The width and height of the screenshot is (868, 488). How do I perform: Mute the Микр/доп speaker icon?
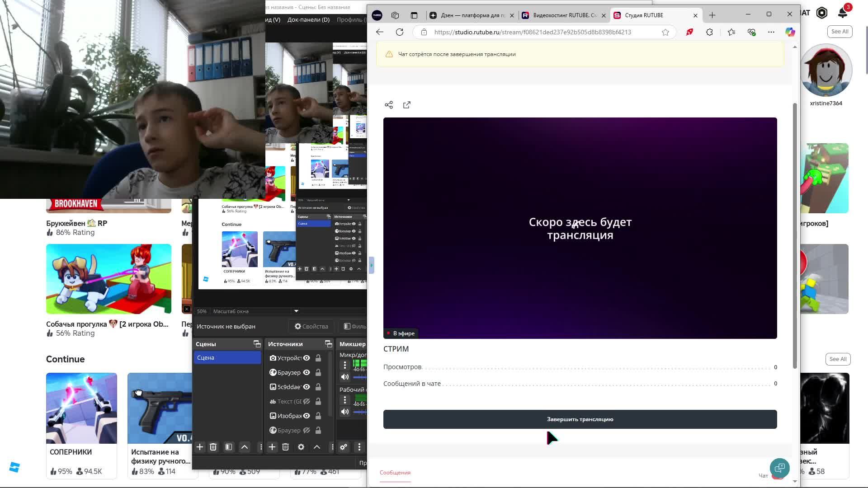(345, 377)
